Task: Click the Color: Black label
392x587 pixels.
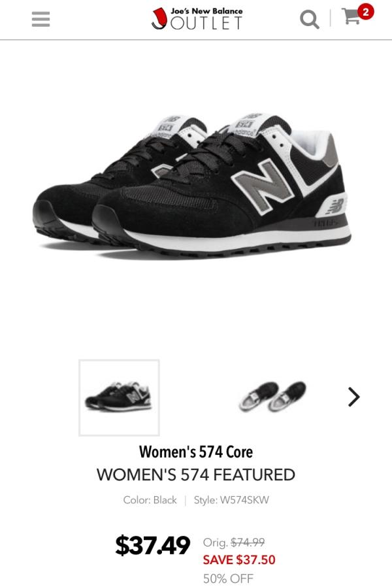Action: (x=150, y=500)
